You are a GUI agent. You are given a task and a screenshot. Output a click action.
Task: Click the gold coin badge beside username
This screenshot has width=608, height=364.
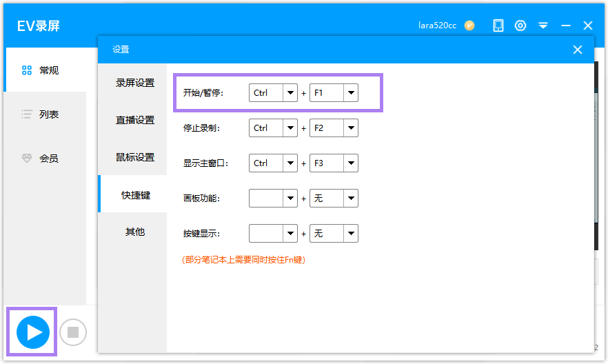[469, 26]
